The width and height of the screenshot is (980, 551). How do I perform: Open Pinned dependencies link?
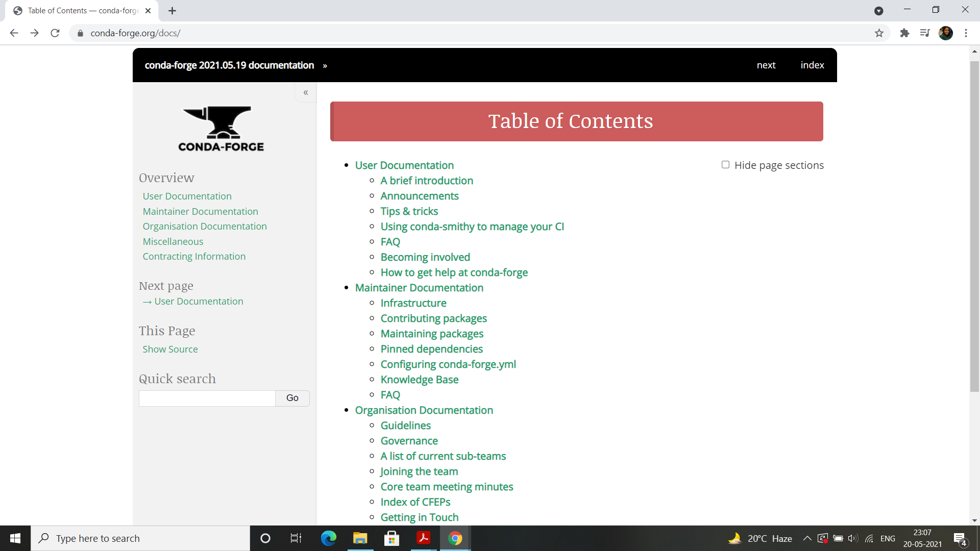point(432,349)
